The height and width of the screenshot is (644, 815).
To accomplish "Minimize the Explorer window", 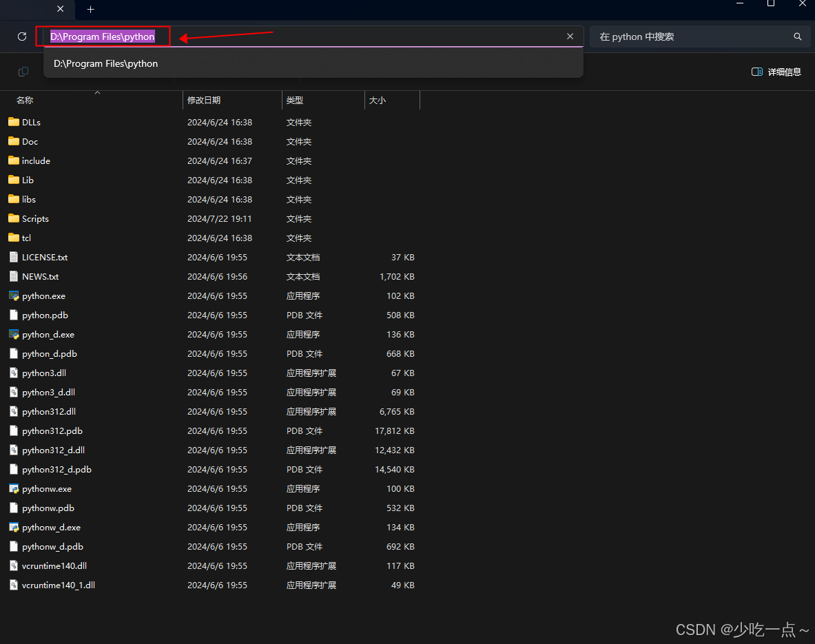I will tap(740, 4).
